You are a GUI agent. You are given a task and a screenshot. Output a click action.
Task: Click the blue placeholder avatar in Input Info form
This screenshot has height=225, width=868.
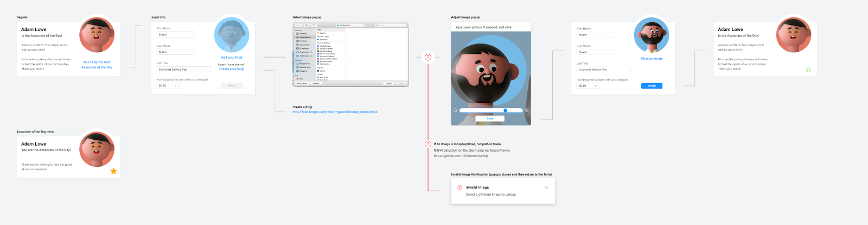tap(232, 35)
